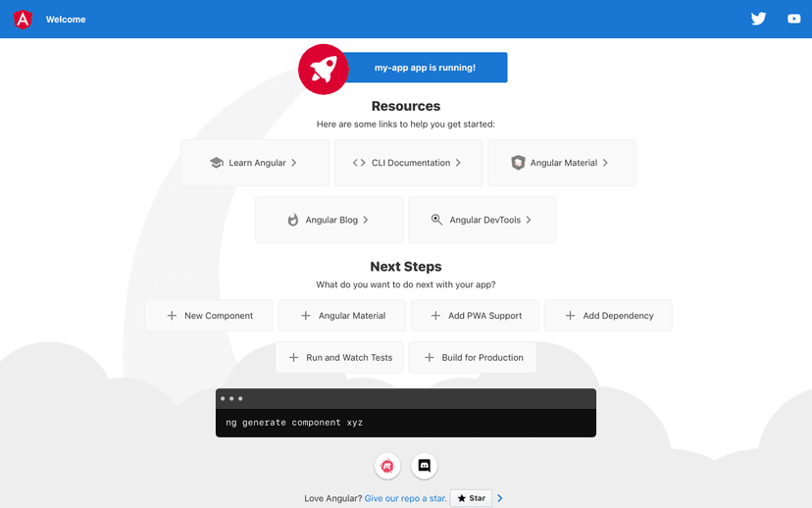Click the blue chevron next to Star button
Screen dimensions: 812x508
[x=500, y=498]
